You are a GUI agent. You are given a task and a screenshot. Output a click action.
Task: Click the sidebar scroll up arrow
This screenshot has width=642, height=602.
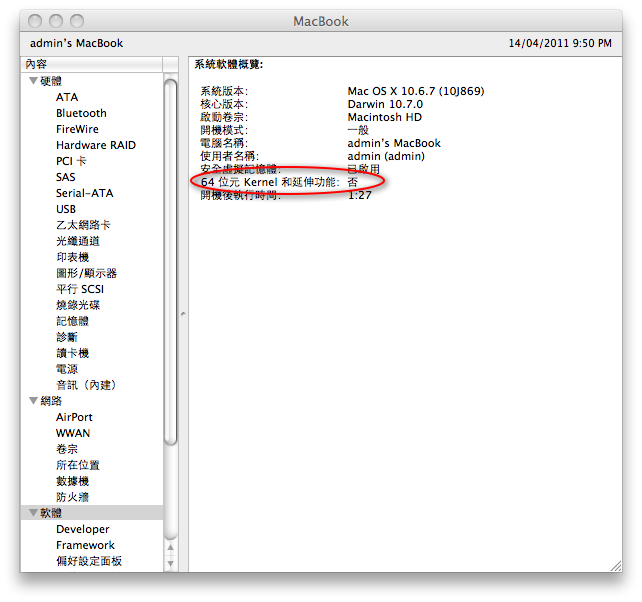(171, 547)
